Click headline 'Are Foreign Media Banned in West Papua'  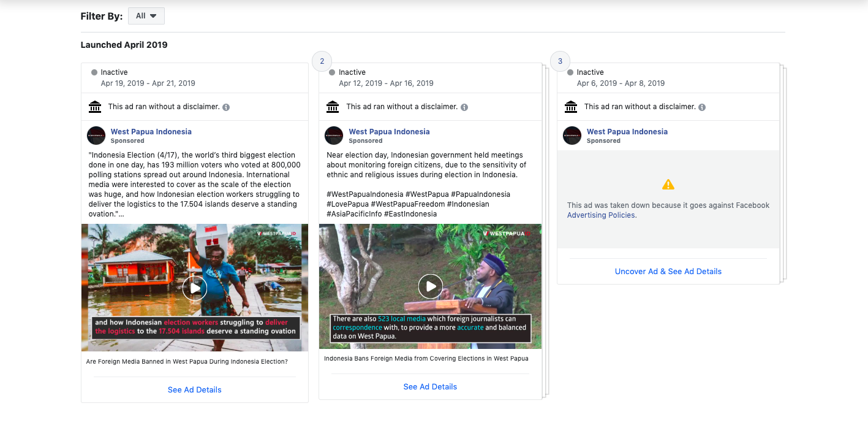(x=187, y=362)
